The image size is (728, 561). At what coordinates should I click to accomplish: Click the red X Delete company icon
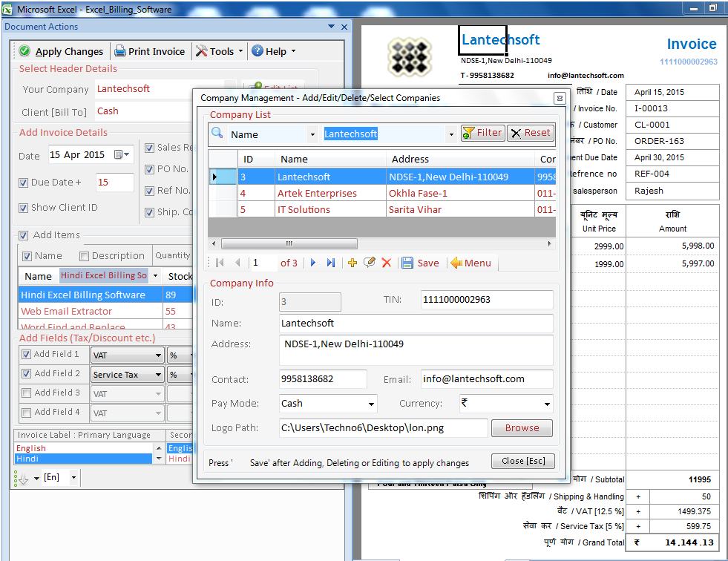click(387, 263)
